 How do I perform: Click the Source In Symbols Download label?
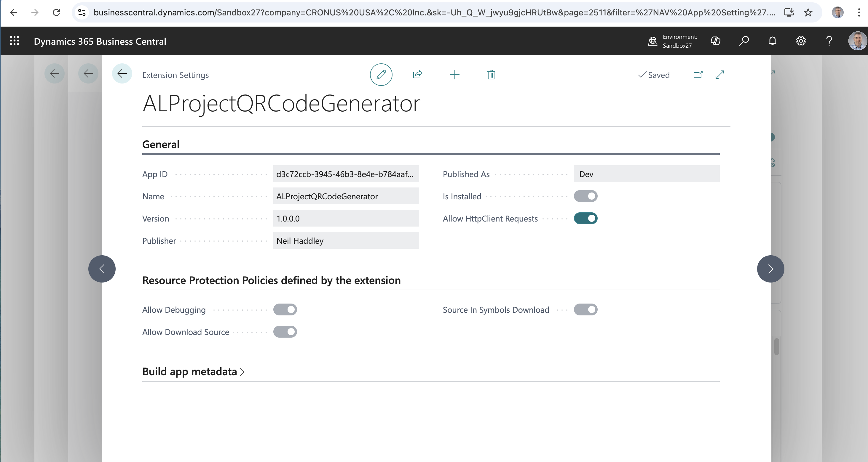496,310
